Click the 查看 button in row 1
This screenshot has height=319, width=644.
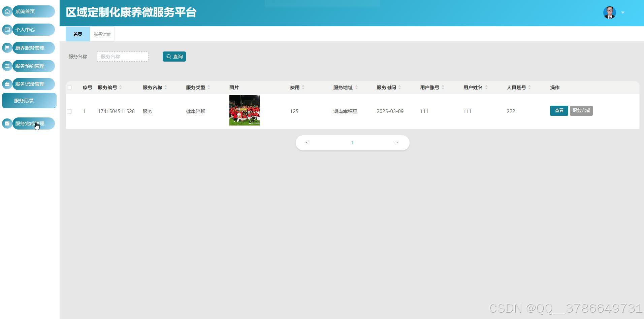[x=559, y=111]
